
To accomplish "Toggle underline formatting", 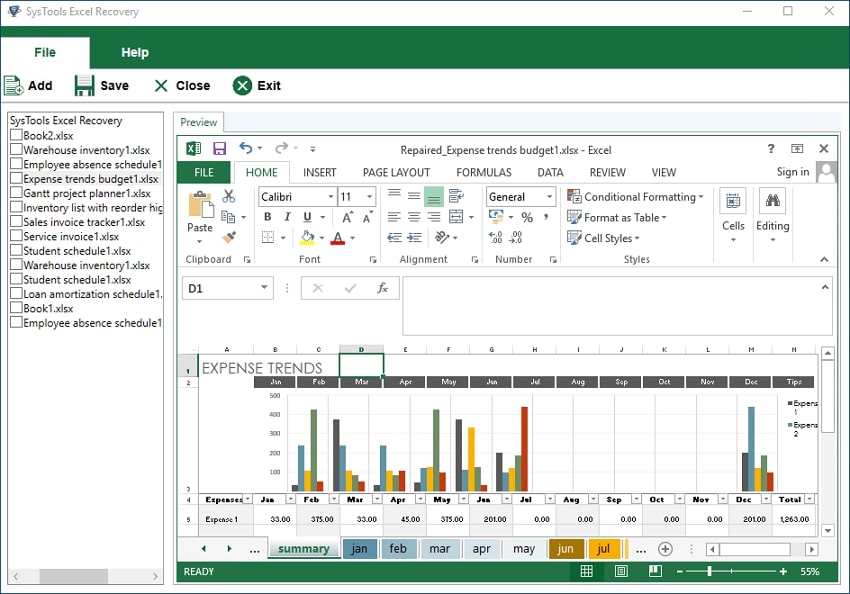I will [305, 217].
